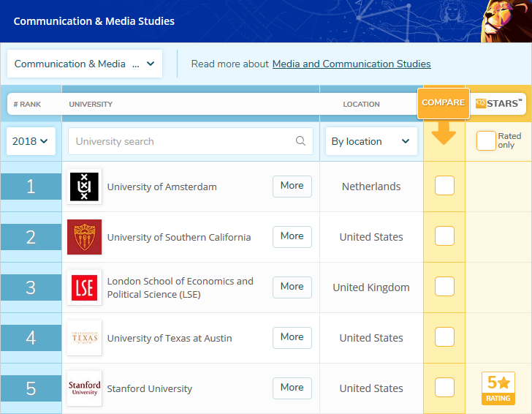Click the UNIVERSITY column header
532x414 pixels.
click(91, 105)
